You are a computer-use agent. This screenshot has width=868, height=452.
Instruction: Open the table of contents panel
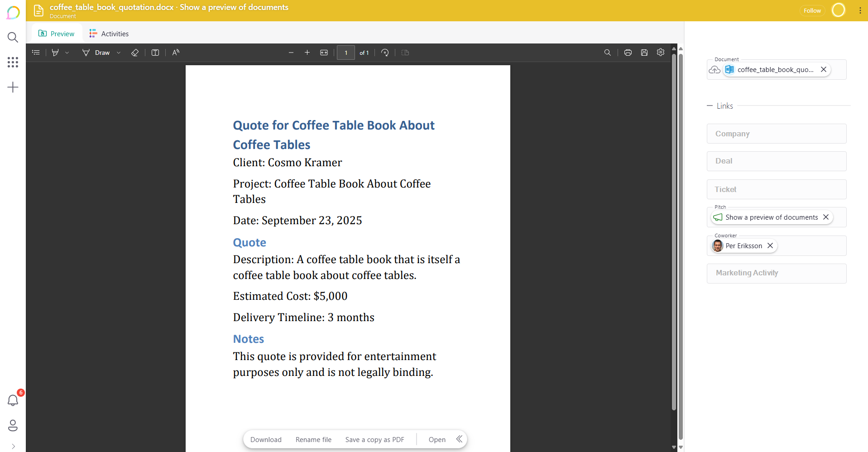click(36, 53)
